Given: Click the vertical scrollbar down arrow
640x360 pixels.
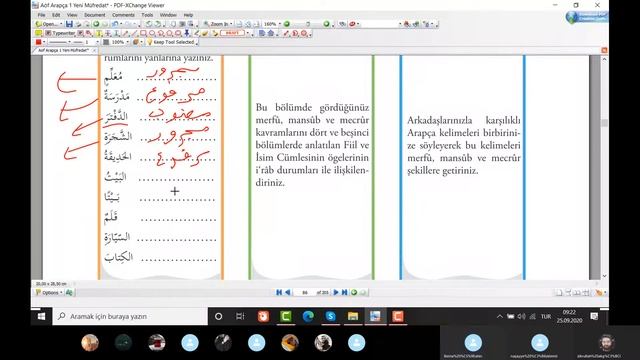Looking at the screenshot, I should (x=604, y=276).
